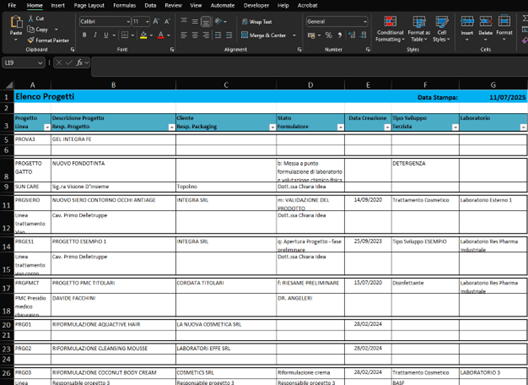
Task: Toggle italic formatting
Action: tap(95, 35)
